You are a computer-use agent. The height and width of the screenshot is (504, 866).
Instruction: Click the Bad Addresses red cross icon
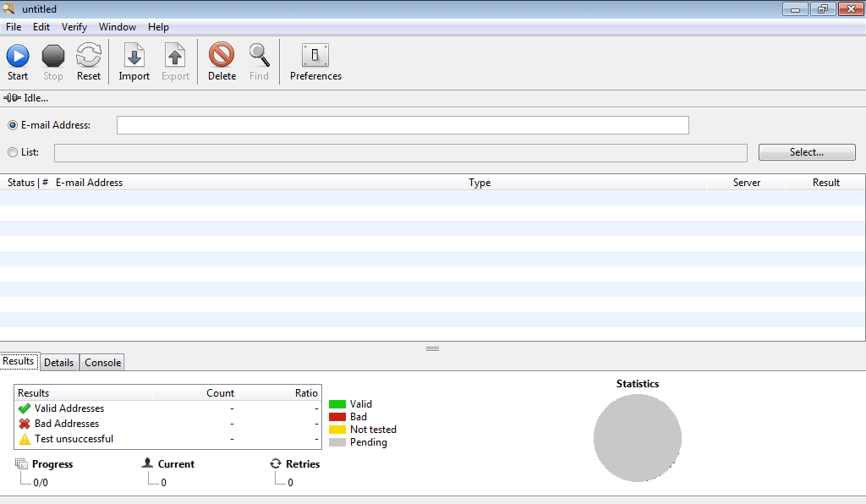point(25,424)
